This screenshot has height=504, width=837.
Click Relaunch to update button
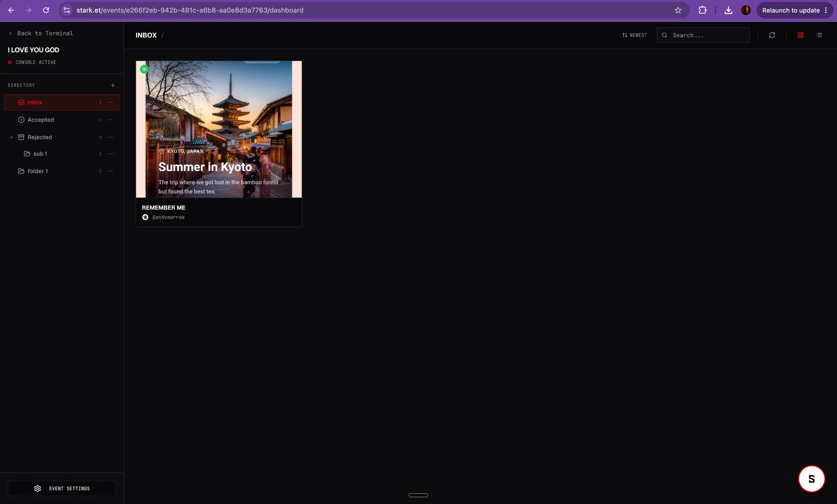pyautogui.click(x=794, y=10)
